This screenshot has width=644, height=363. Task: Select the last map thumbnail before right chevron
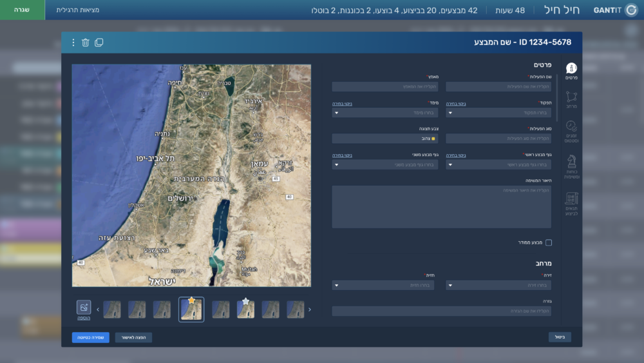point(296,309)
